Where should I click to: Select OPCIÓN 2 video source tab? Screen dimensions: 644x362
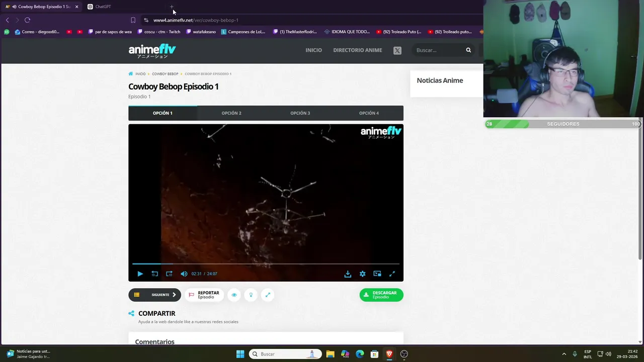[x=231, y=113]
